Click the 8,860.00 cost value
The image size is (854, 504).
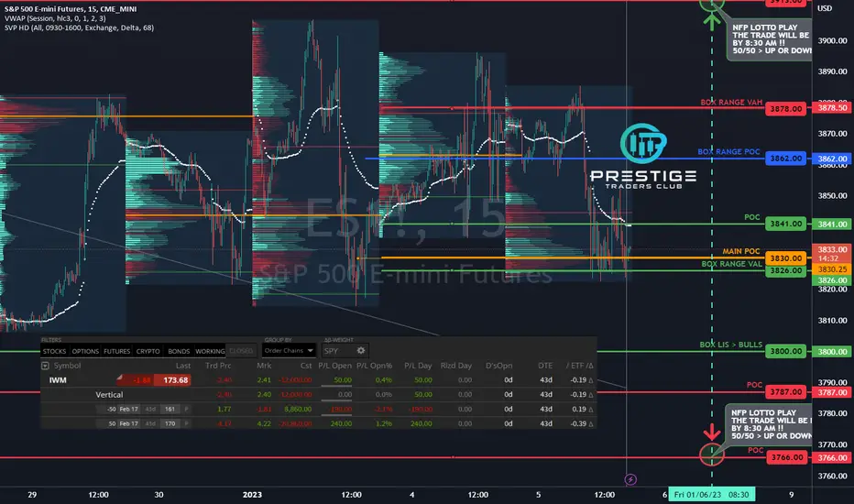tap(298, 410)
